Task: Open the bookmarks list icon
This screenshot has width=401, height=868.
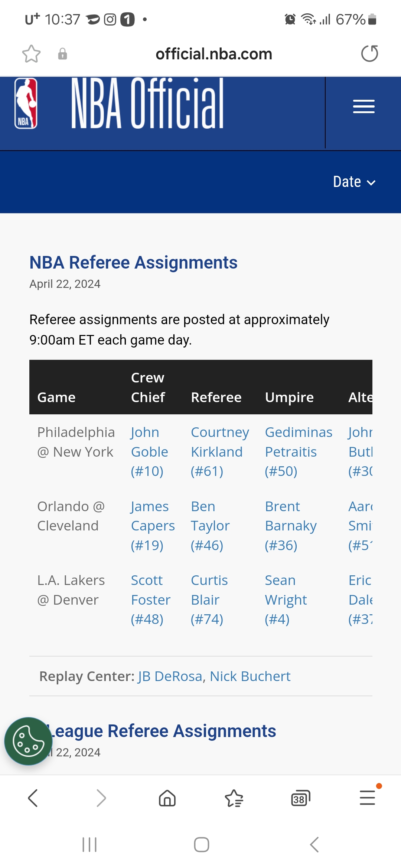Action: [234, 798]
